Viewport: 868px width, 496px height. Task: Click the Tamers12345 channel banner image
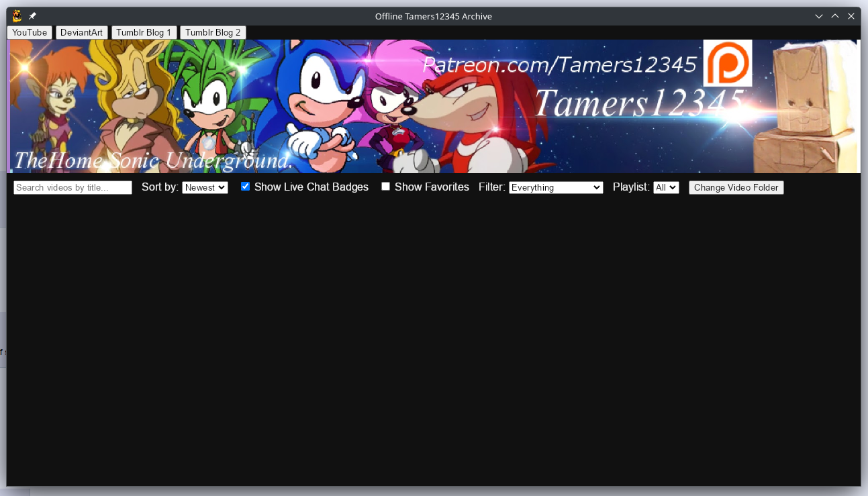point(434,106)
